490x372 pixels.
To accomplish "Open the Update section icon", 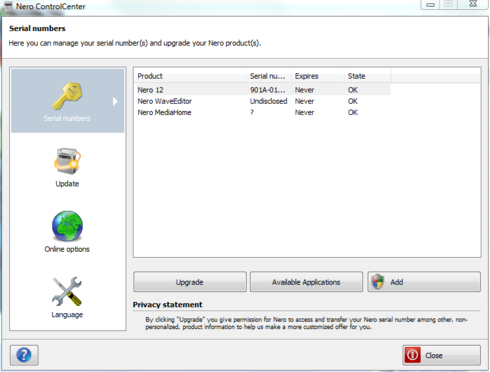I will click(x=67, y=161).
